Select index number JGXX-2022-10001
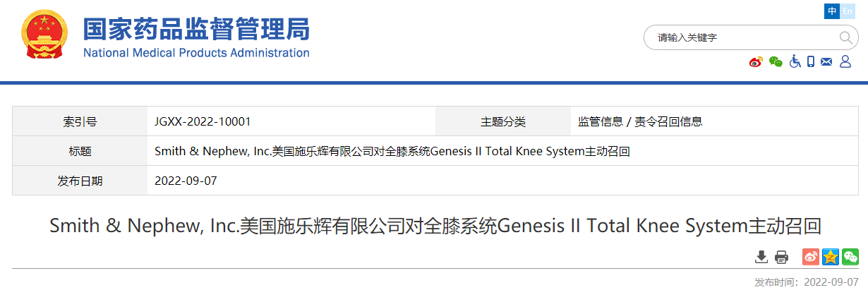The image size is (868, 290). tap(203, 121)
